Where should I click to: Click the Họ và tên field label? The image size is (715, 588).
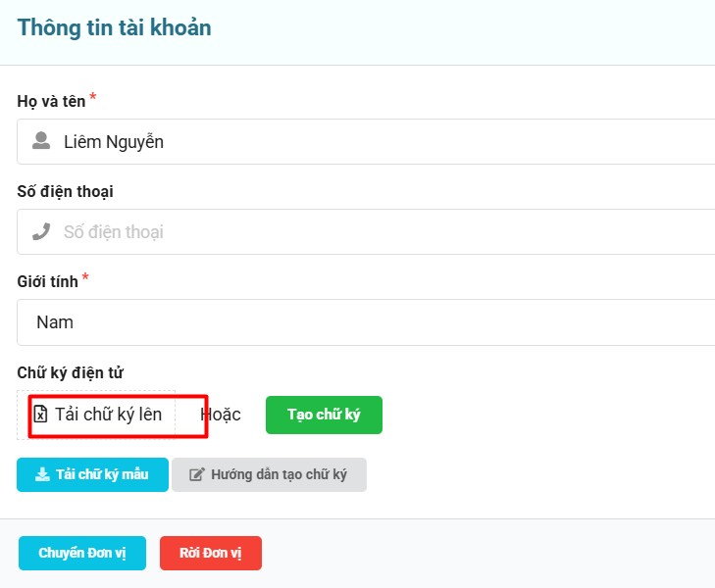coord(51,101)
